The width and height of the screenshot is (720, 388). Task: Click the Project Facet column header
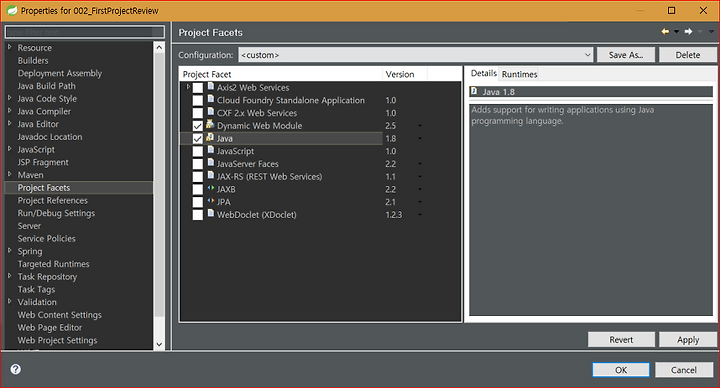281,74
